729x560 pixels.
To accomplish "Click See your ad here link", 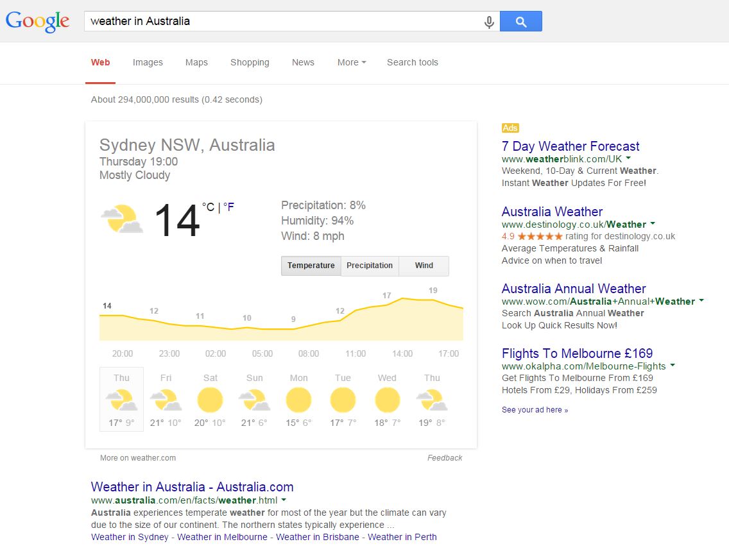I will (x=535, y=410).
